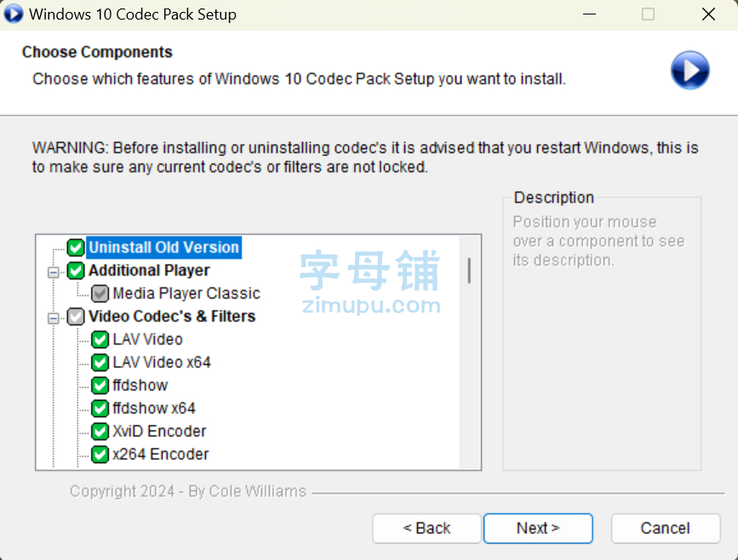Screen dimensions: 738x560
Task: Click the Next button
Action: (538, 529)
